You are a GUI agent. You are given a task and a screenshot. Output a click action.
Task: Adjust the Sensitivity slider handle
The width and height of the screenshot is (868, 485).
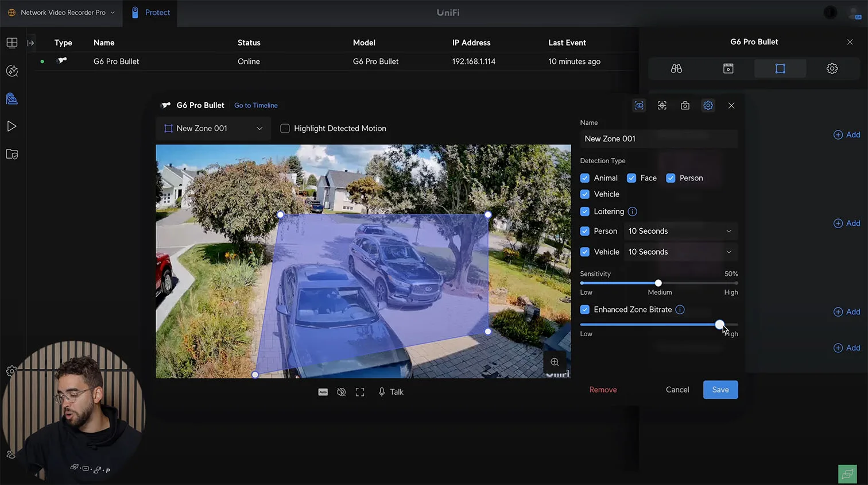pyautogui.click(x=658, y=283)
